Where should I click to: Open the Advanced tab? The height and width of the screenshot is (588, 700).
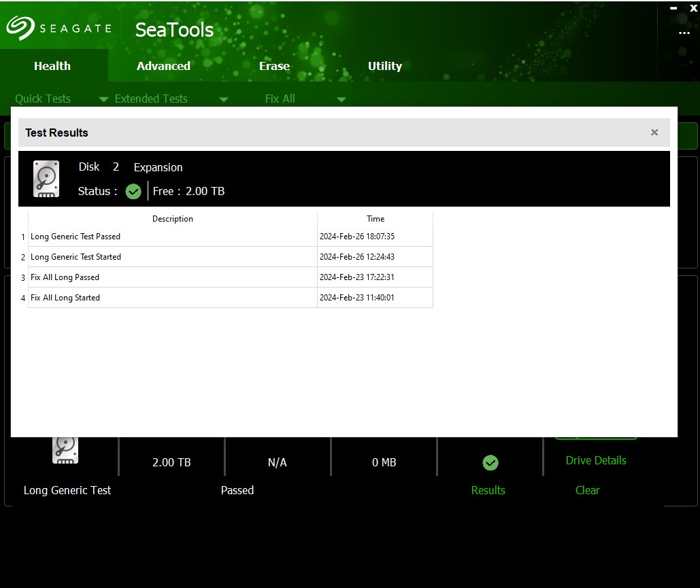(163, 66)
